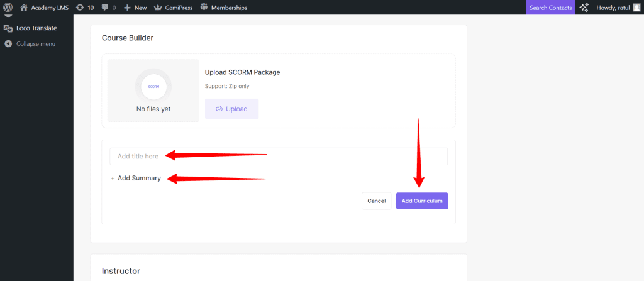Click the Add Curriculum button
The width and height of the screenshot is (644, 281).
(421, 201)
